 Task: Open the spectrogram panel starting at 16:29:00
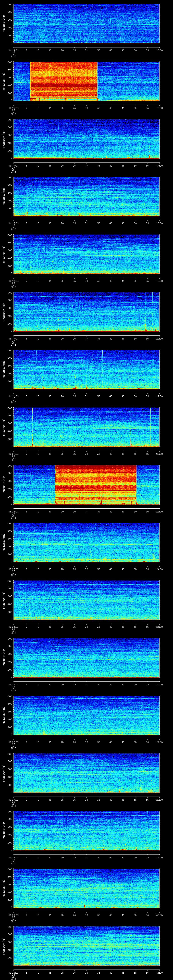[86, 888]
